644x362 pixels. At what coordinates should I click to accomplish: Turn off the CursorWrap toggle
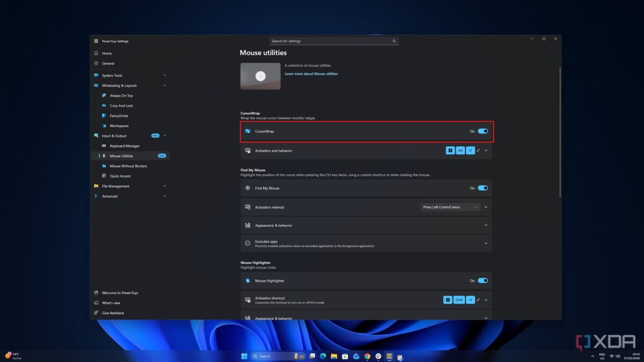click(482, 131)
